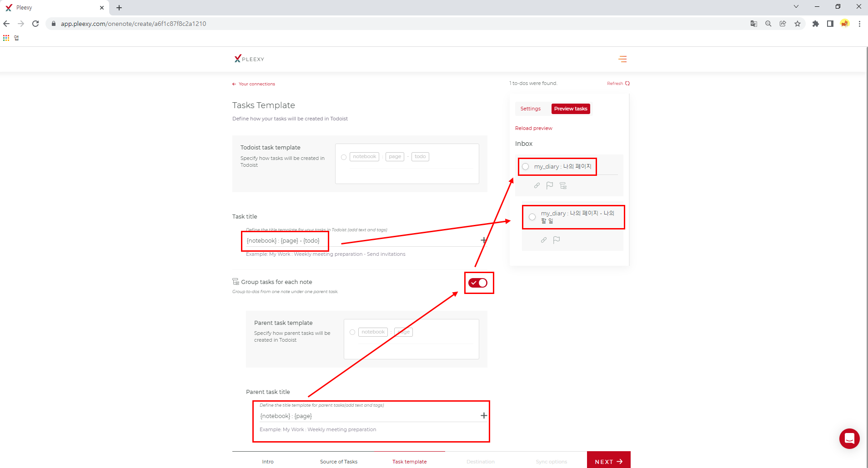Open the Chrome three-dot menu
Image resolution: width=868 pixels, height=468 pixels.
coord(859,24)
